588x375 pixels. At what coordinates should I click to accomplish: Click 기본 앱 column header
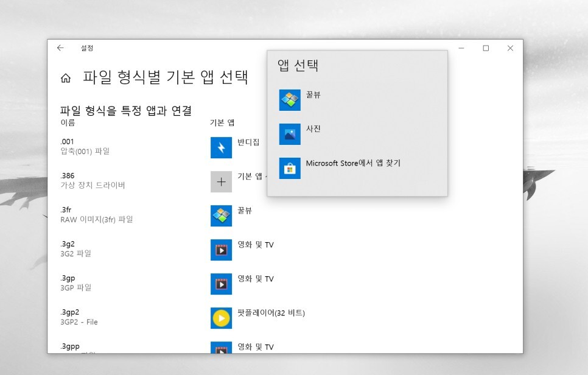222,122
